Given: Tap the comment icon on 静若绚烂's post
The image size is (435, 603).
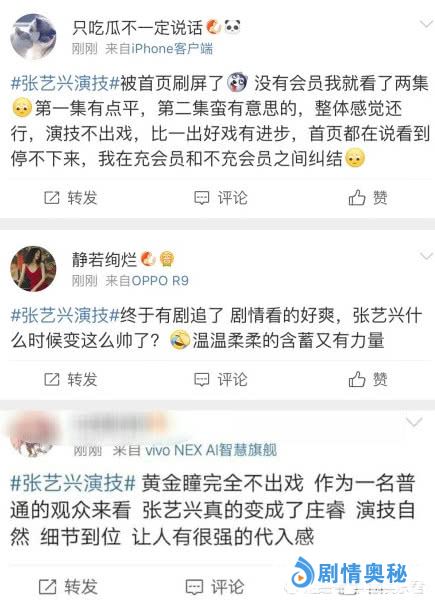Looking at the screenshot, I should (x=202, y=380).
